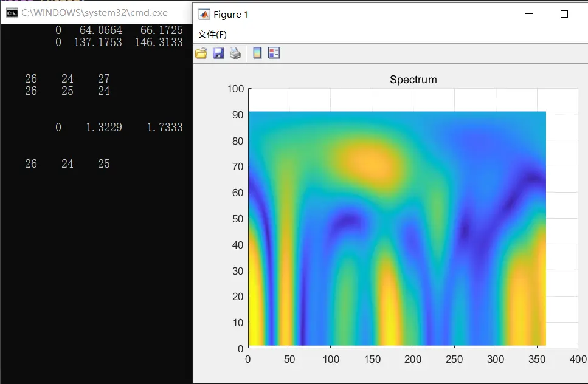Click the x-axis tick label 200
The image size is (588, 384).
tap(413, 359)
